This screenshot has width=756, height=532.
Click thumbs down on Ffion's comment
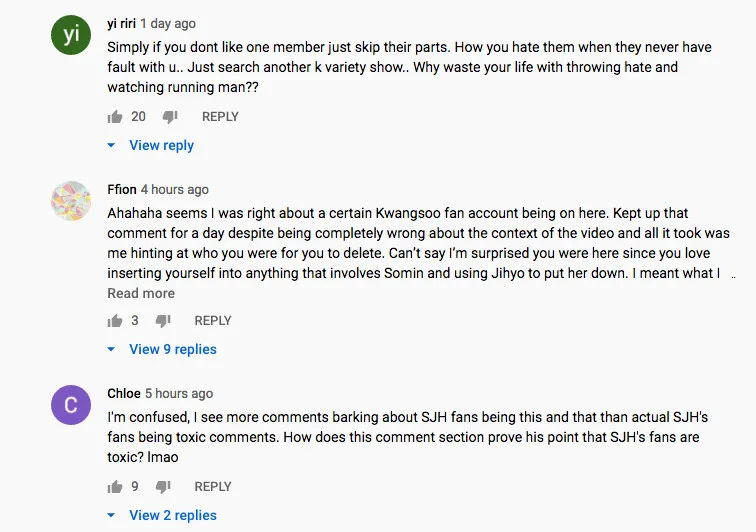click(x=163, y=321)
